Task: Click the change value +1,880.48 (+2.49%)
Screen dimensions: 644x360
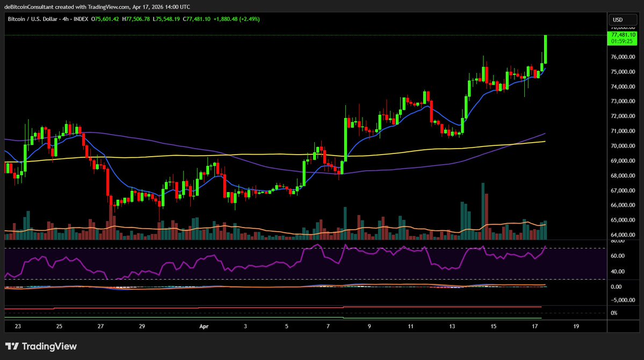Action: point(236,19)
